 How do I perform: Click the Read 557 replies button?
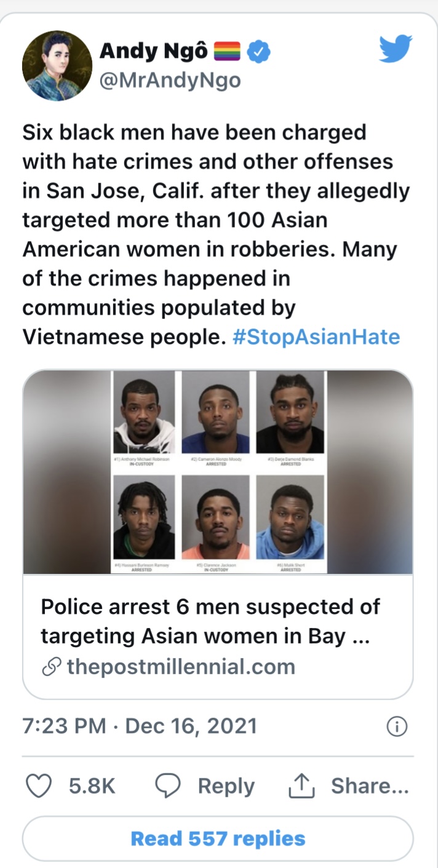point(218,838)
